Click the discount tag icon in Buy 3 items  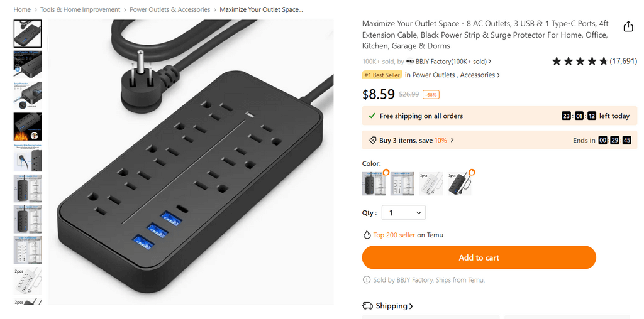click(x=372, y=140)
